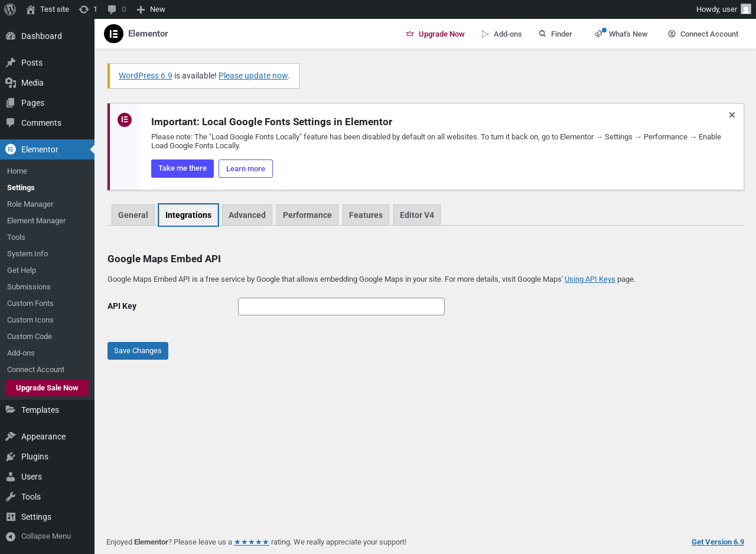756x554 pixels.
Task: Click the Connect Account person icon
Action: pyautogui.click(x=672, y=34)
